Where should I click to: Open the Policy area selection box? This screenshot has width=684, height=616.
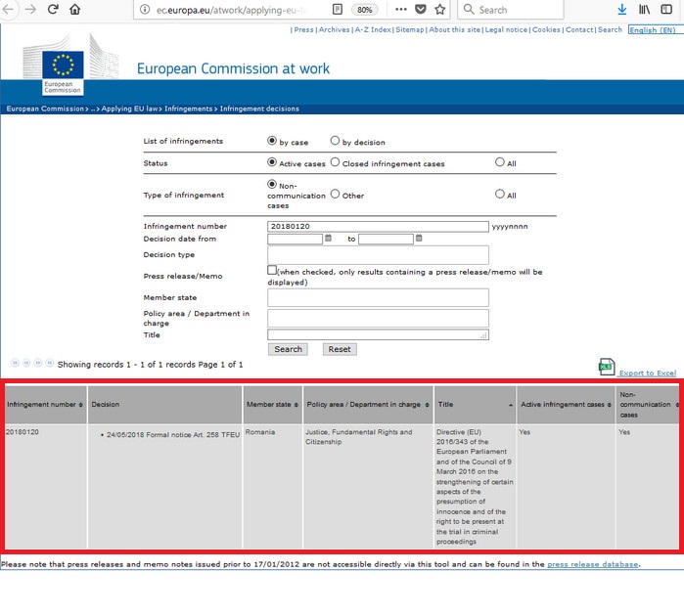[x=378, y=318]
